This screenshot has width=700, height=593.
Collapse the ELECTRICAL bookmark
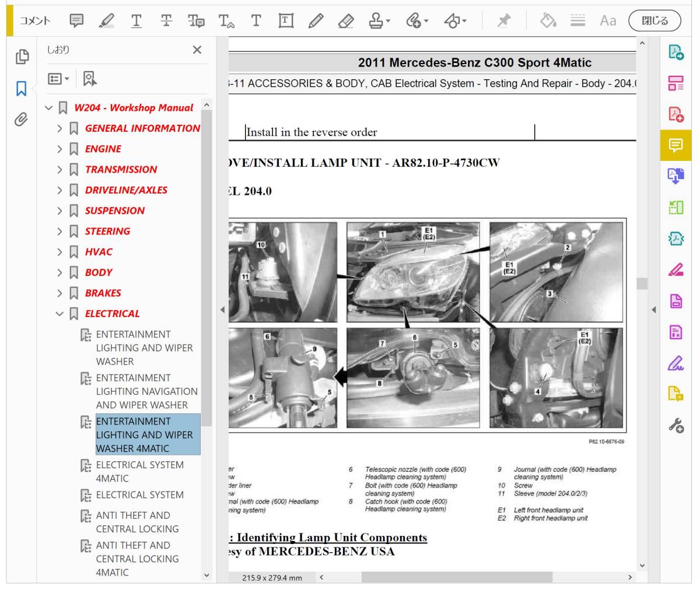(x=60, y=314)
